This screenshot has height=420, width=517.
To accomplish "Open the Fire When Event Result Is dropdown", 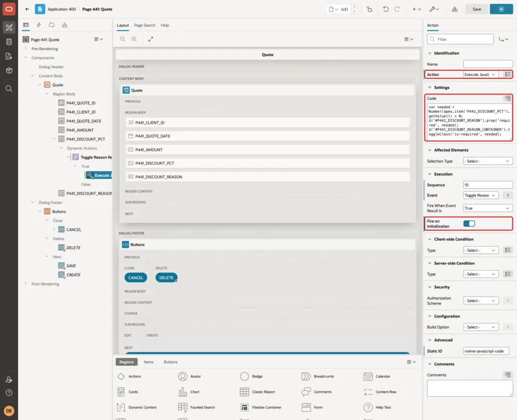I will [488, 208].
